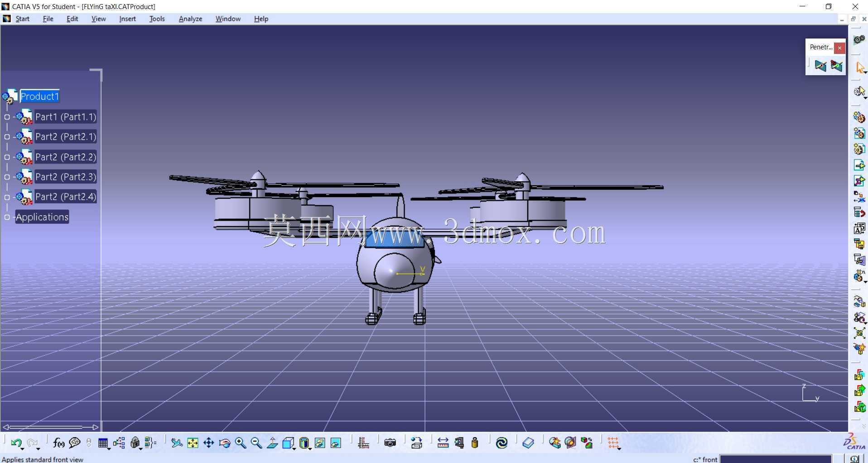Open the Tools menu
The width and height of the screenshot is (868, 463).
[x=157, y=19]
